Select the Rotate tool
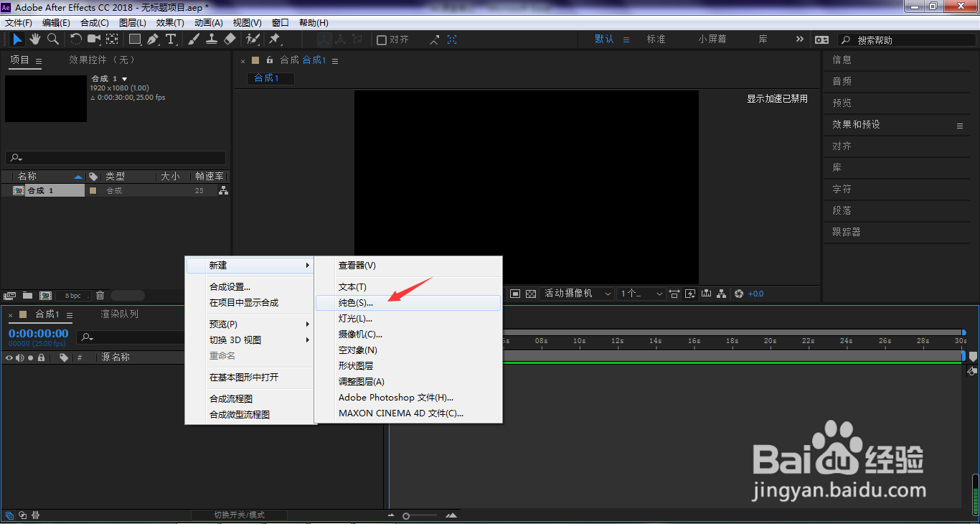The height and width of the screenshot is (524, 980). pyautogui.click(x=75, y=39)
